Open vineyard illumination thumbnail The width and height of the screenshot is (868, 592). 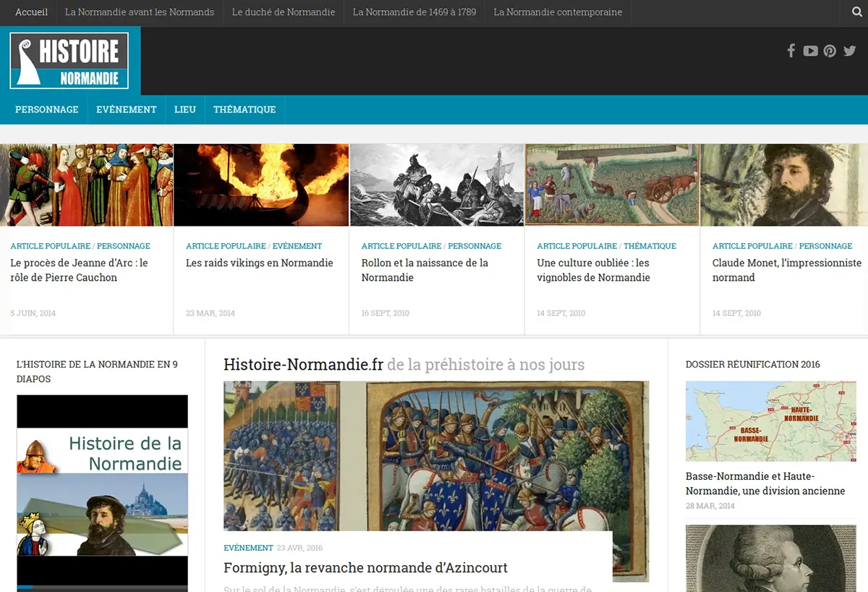612,185
